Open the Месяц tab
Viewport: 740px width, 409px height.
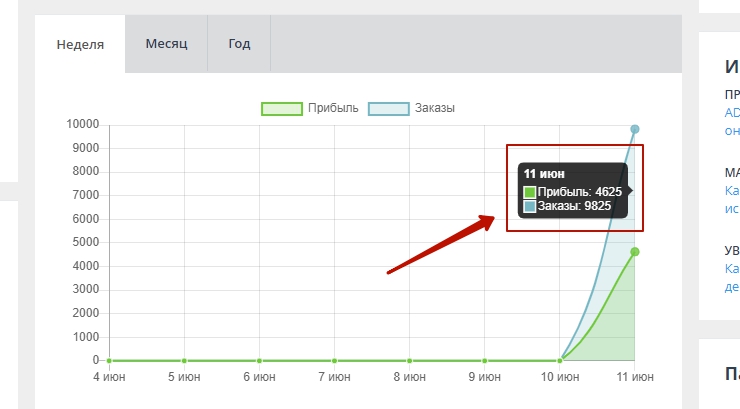(x=166, y=44)
